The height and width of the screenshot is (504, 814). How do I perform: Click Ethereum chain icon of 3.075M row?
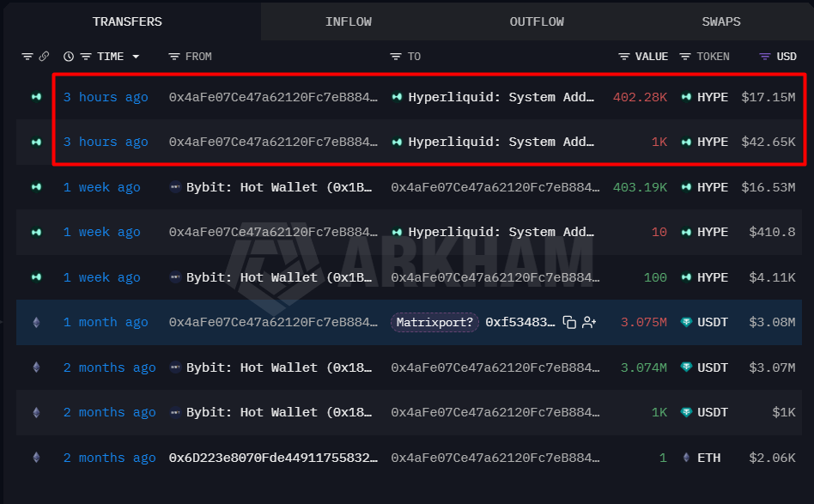point(36,322)
